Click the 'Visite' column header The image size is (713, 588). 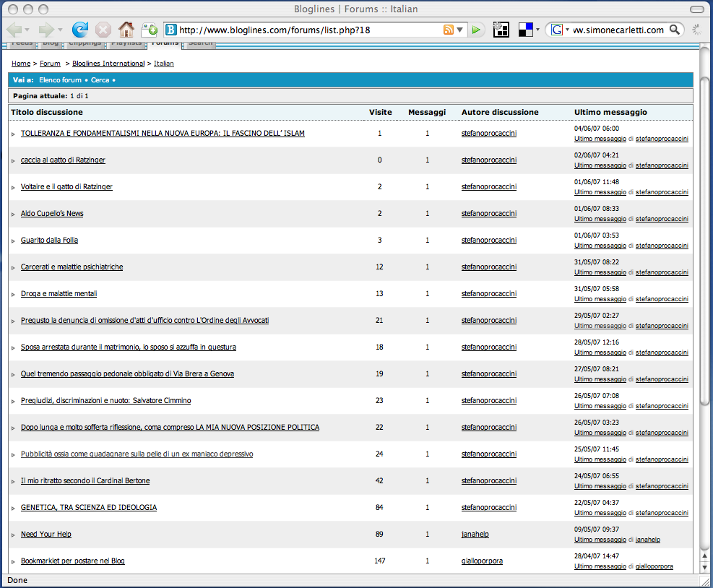coord(380,112)
